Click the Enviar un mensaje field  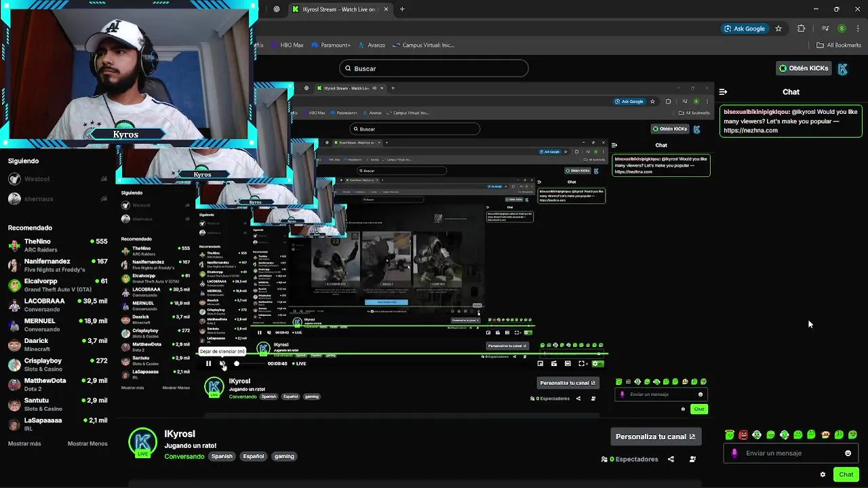click(x=791, y=453)
